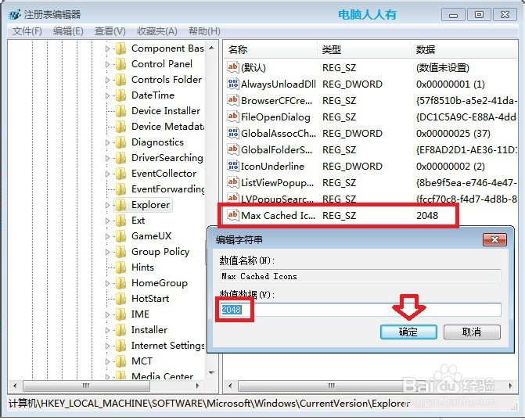The image size is (525, 420).
Task: Select the Internet Settings tree item
Action: tap(167, 346)
